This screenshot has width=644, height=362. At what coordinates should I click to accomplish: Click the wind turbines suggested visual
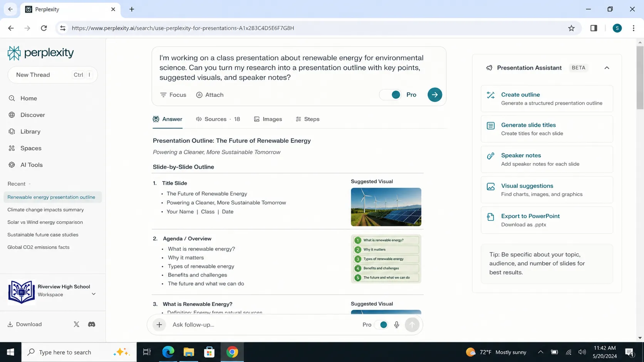coord(386,207)
